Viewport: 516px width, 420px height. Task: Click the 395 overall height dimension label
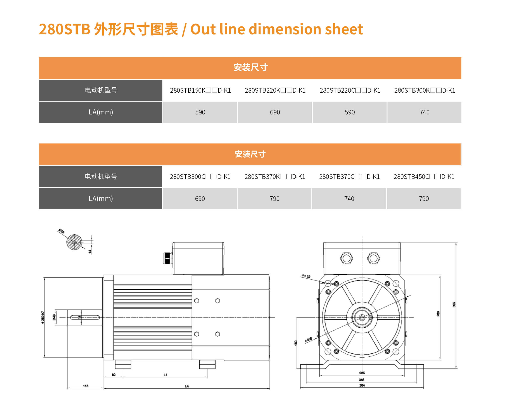pos(454,305)
